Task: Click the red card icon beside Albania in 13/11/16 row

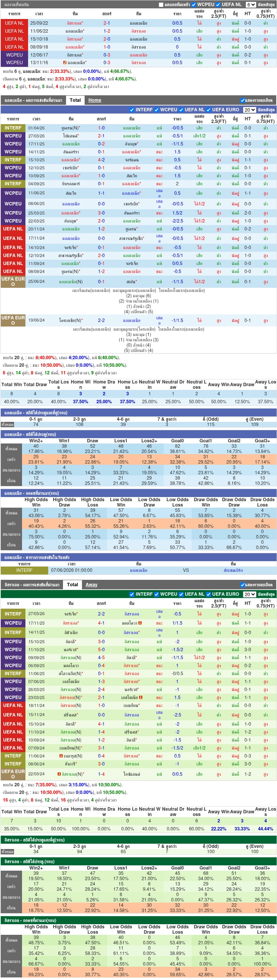Action: coord(65,63)
